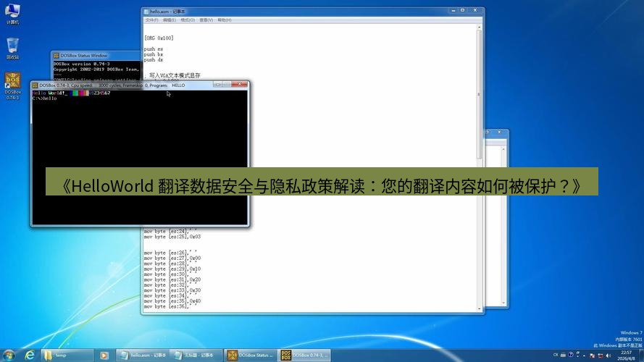Minimize the hello.asm Notepad window

pyautogui.click(x=453, y=10)
